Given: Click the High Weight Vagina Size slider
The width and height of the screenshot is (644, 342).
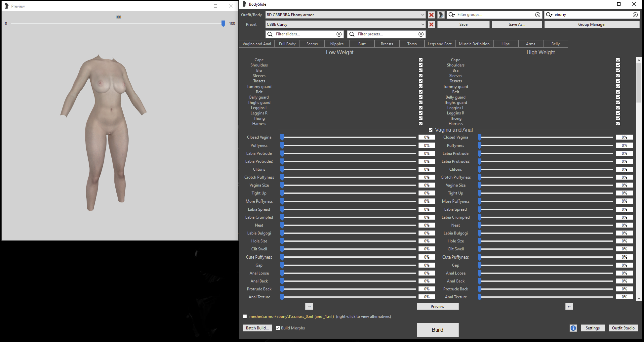Looking at the screenshot, I should (x=546, y=185).
